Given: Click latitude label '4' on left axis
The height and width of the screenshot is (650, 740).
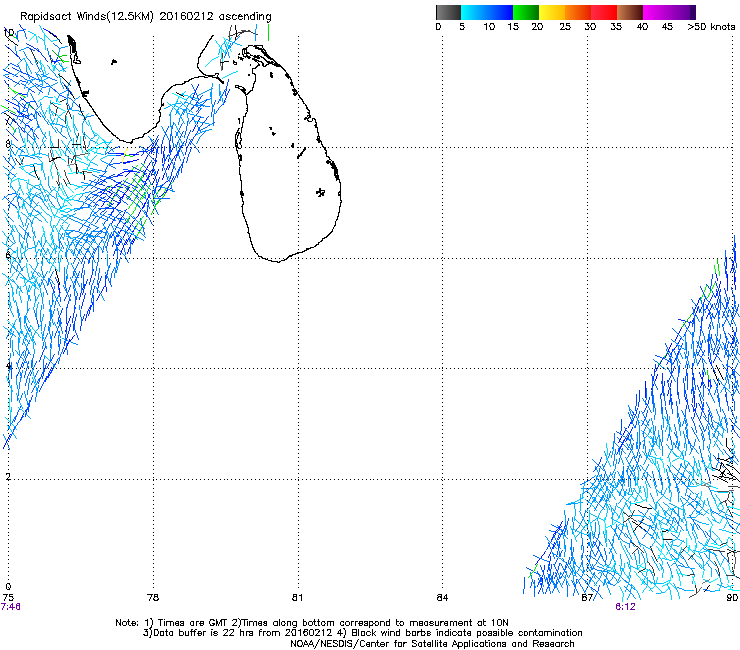Looking at the screenshot, I should point(8,366).
